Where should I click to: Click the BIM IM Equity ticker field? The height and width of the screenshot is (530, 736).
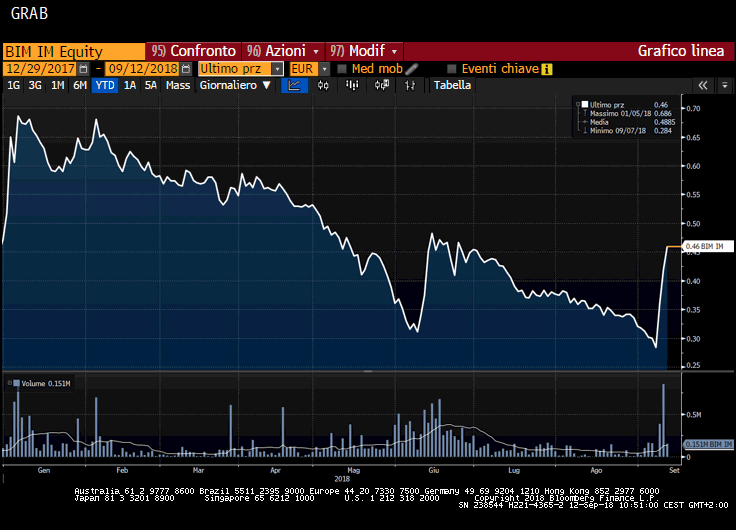(x=74, y=51)
